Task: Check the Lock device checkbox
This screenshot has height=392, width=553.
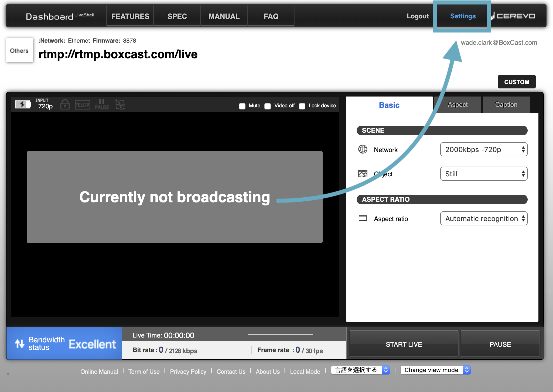Action: [x=302, y=106]
